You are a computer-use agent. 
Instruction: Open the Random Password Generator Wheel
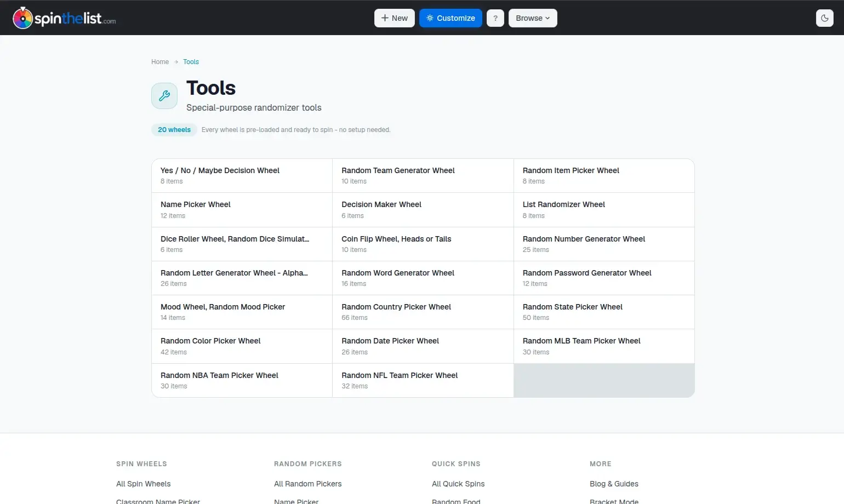604,278
